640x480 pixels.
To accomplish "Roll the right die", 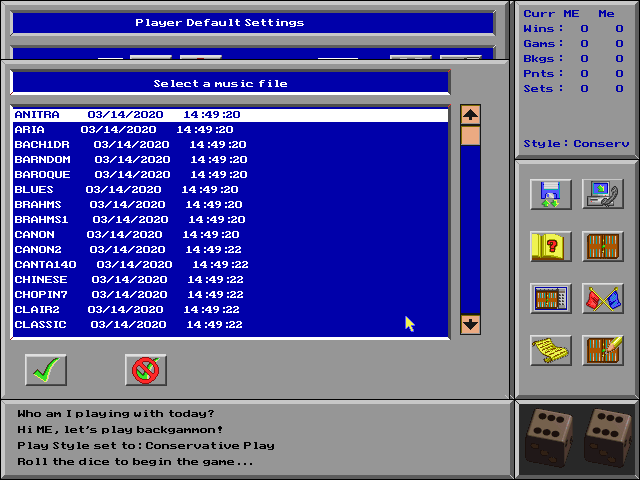I will pyautogui.click(x=607, y=438).
